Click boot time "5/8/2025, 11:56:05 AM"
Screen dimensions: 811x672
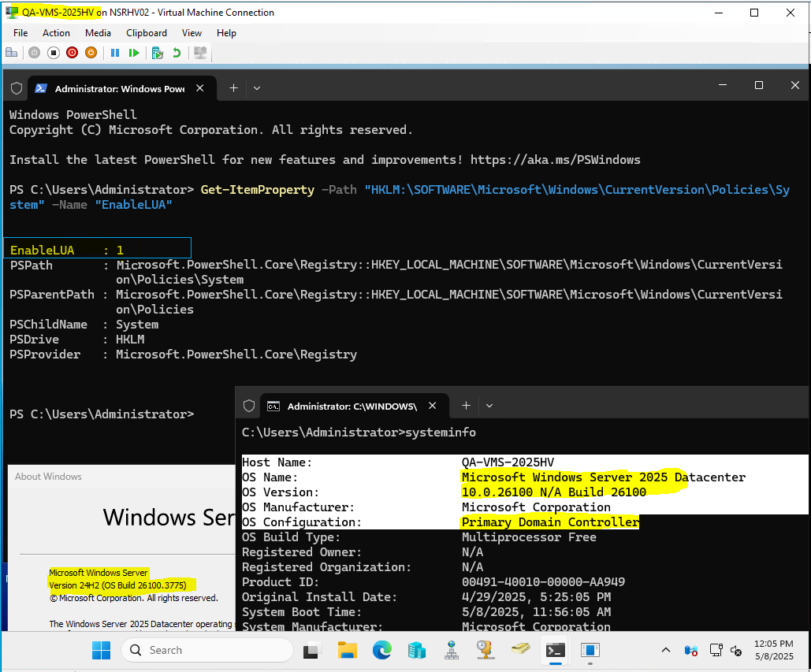coord(537,612)
